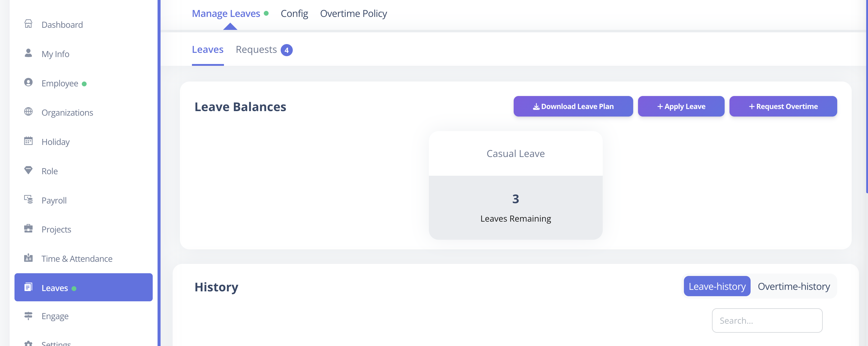Click the My Info person icon
868x346 pixels.
click(x=28, y=53)
